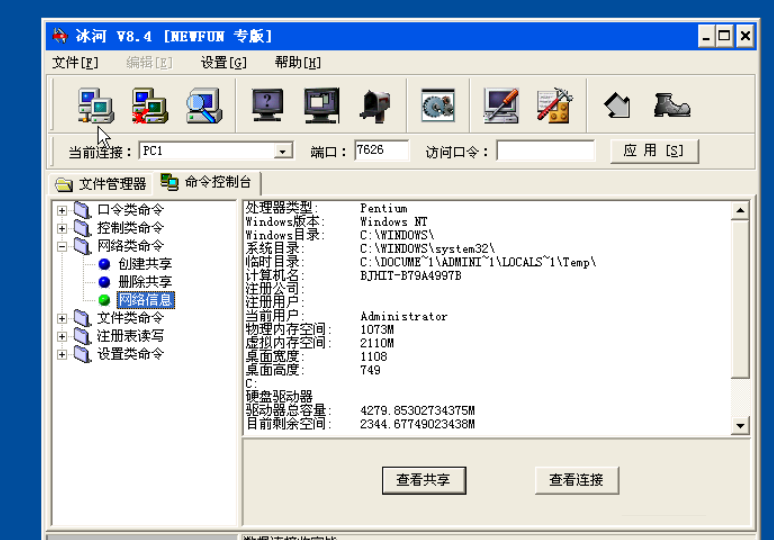Image resolution: width=774 pixels, height=540 pixels.
Task: Click the folder icon of 口令类命令
Action: pos(82,210)
